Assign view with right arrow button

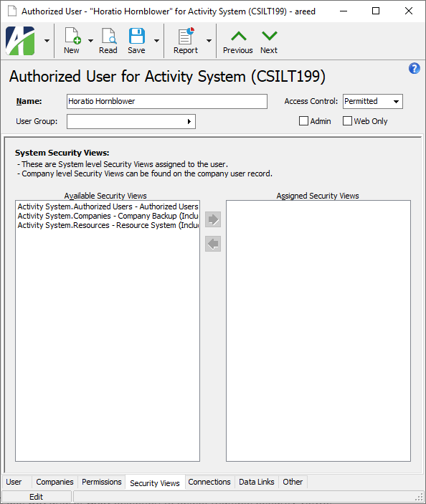click(x=213, y=219)
